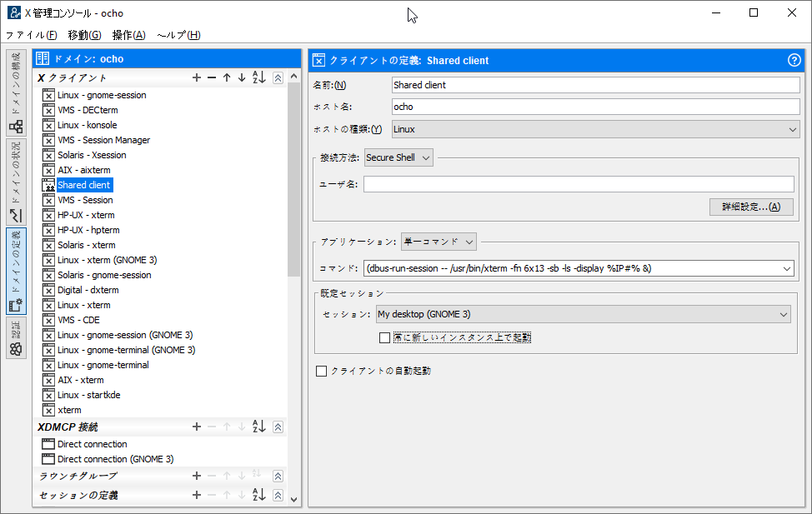The width and height of the screenshot is (812, 514).
Task: Click the move up arrow in X クライアント header
Action: pos(227,77)
